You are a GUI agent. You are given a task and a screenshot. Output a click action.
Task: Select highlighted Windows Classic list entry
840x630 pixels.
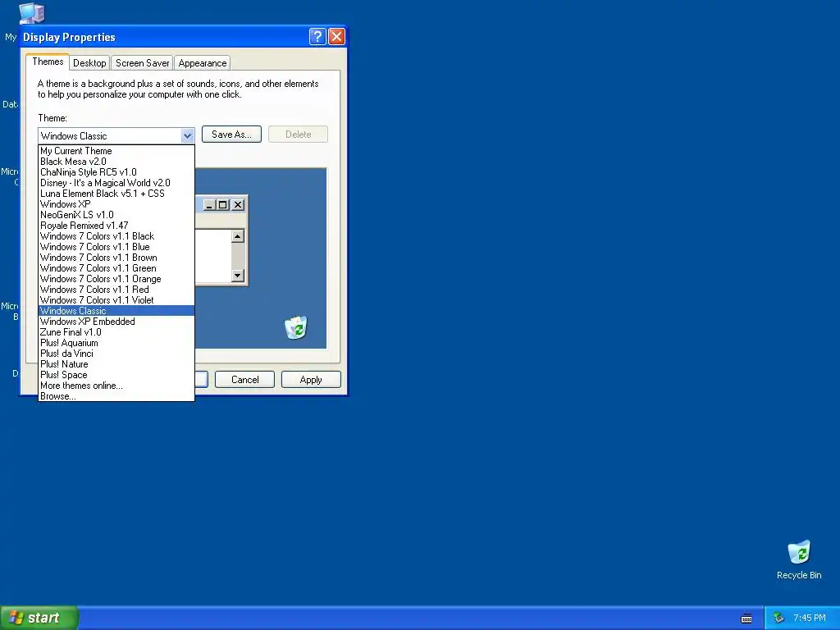pos(116,311)
